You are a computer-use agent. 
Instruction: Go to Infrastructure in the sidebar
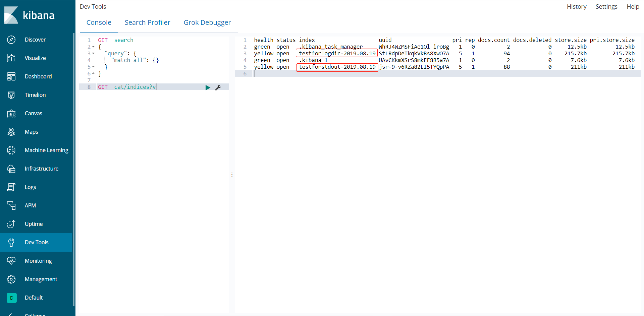pos(42,169)
